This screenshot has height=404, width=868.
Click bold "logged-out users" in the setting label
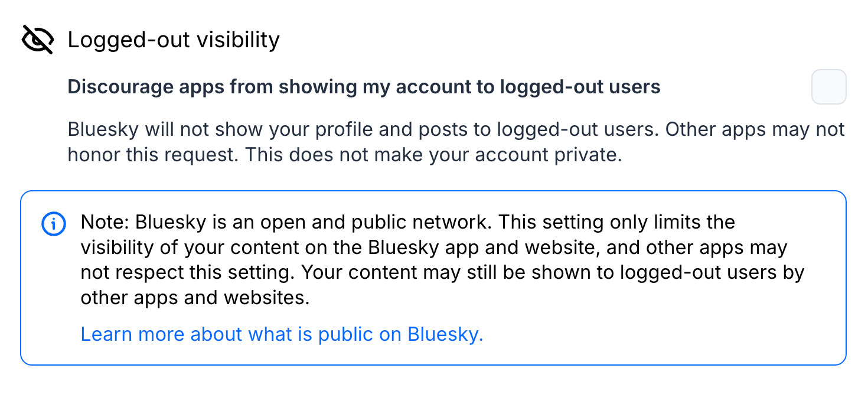point(580,87)
